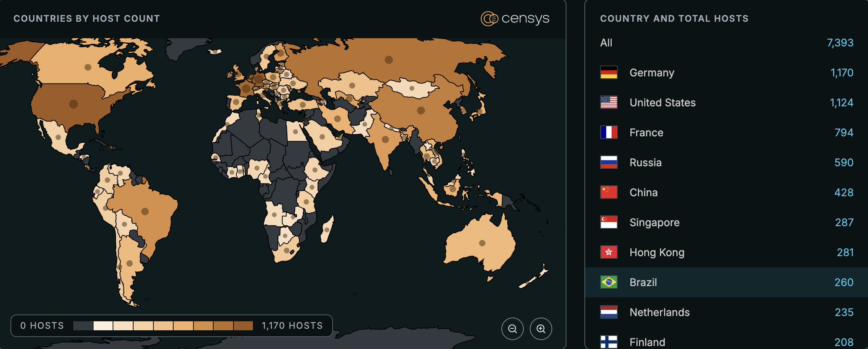This screenshot has height=349, width=868.
Task: Click the Germany flag icon
Action: (x=609, y=72)
